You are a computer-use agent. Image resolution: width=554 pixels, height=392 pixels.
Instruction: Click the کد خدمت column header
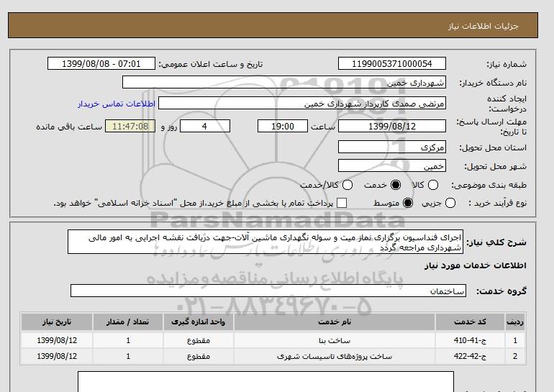coord(470,322)
